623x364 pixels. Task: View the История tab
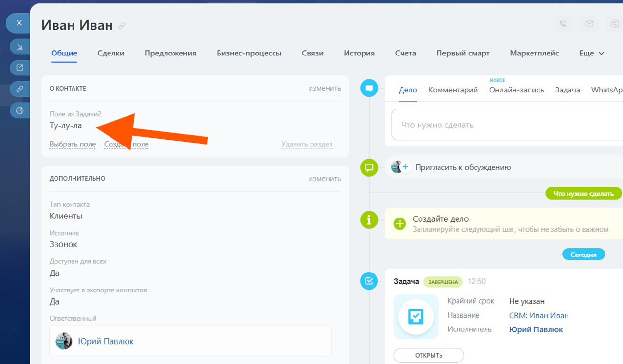[359, 53]
